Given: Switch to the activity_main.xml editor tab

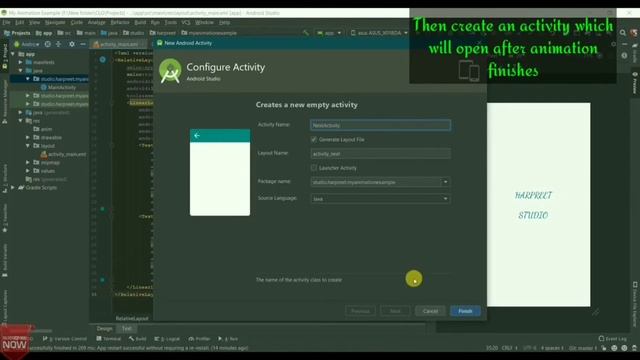Looking at the screenshot, I should click(x=119, y=44).
